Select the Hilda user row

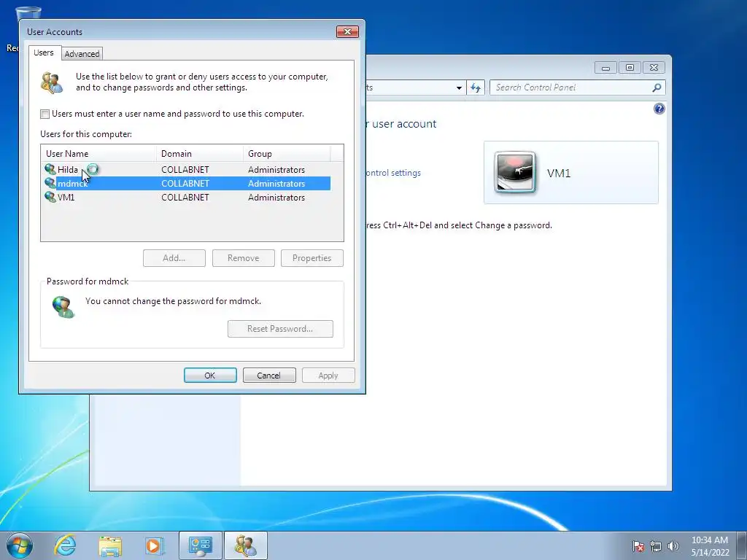click(x=186, y=169)
